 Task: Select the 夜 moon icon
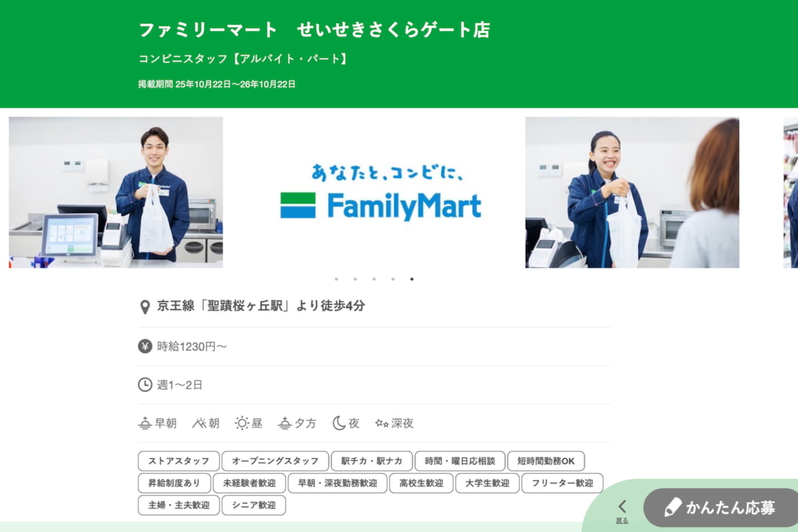(339, 423)
